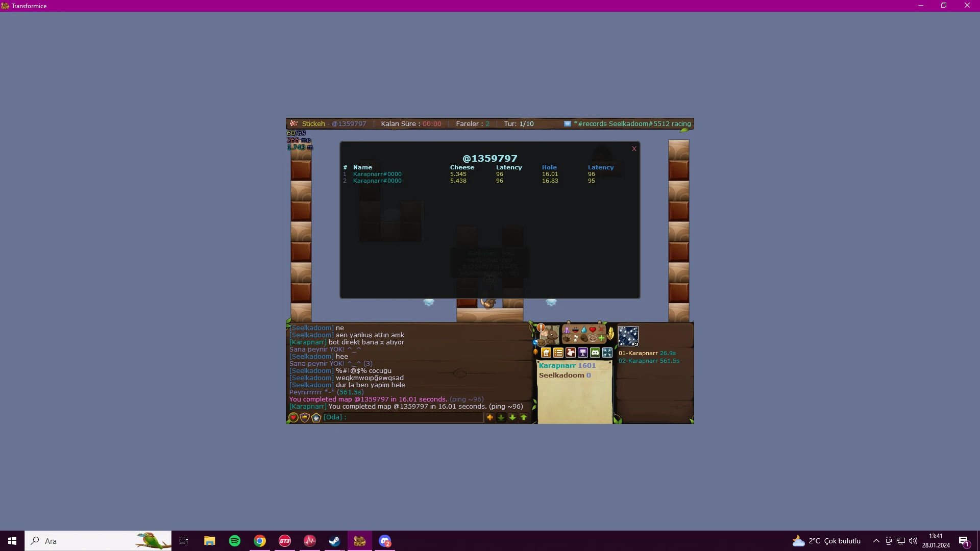The height and width of the screenshot is (551, 980).
Task: Click hole time 16.01 in records
Action: (x=550, y=174)
